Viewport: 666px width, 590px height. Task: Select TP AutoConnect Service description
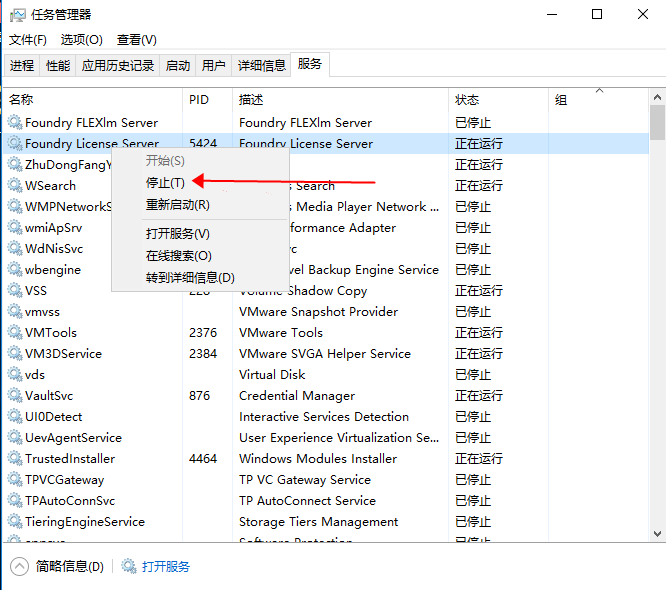(x=307, y=501)
